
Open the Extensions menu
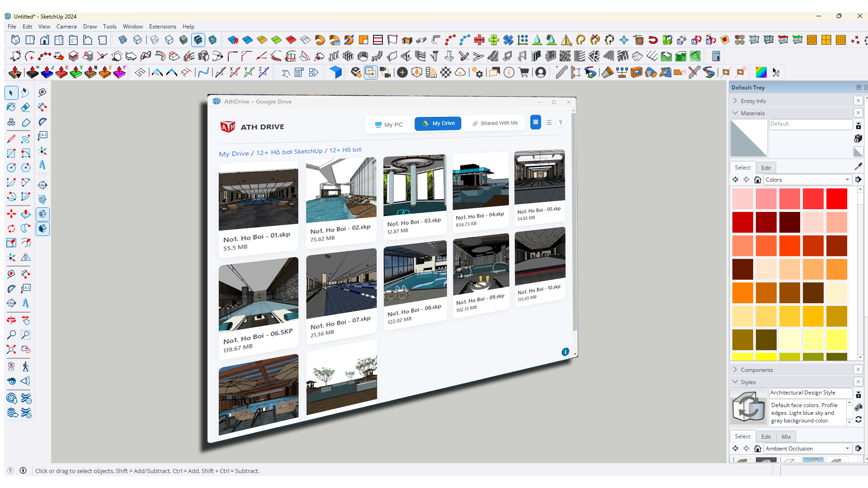[x=162, y=27]
